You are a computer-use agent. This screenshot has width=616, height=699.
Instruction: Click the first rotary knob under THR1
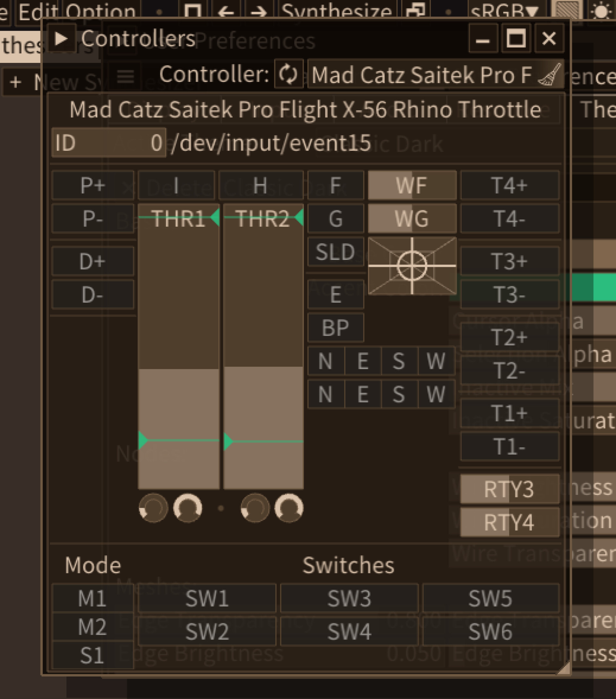point(153,508)
